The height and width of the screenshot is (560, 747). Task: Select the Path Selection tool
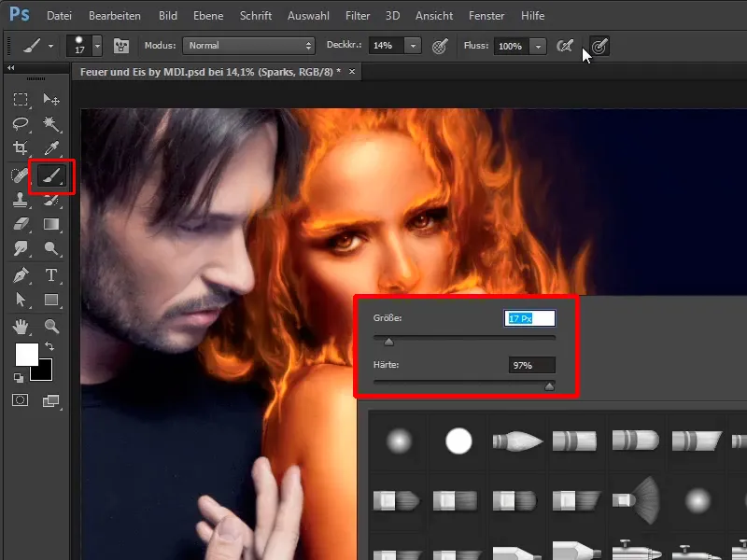[21, 300]
